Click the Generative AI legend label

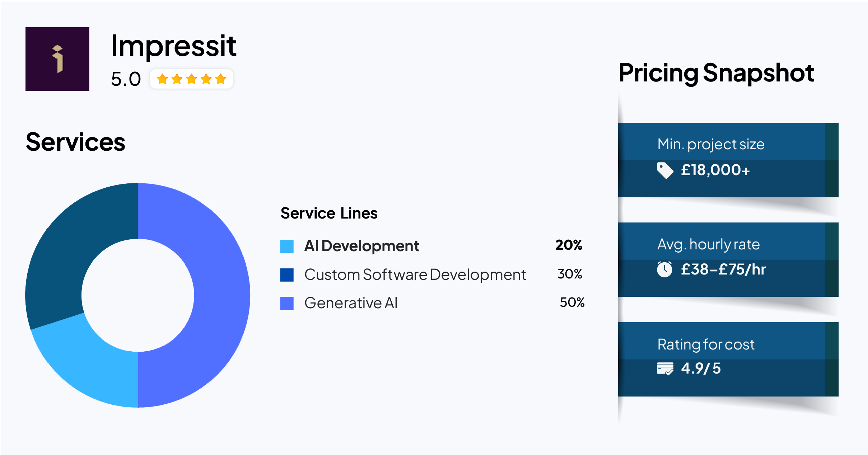coord(351,303)
